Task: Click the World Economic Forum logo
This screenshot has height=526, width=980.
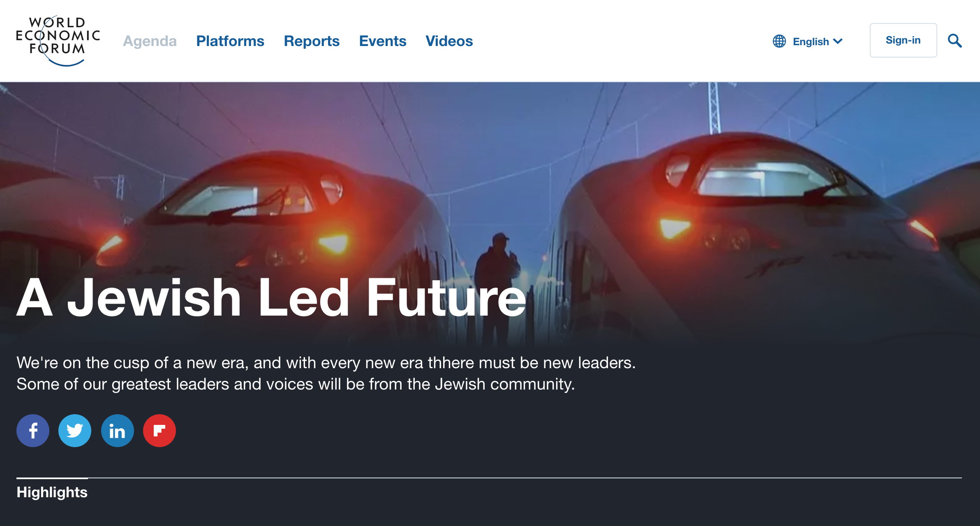Action: [58, 41]
